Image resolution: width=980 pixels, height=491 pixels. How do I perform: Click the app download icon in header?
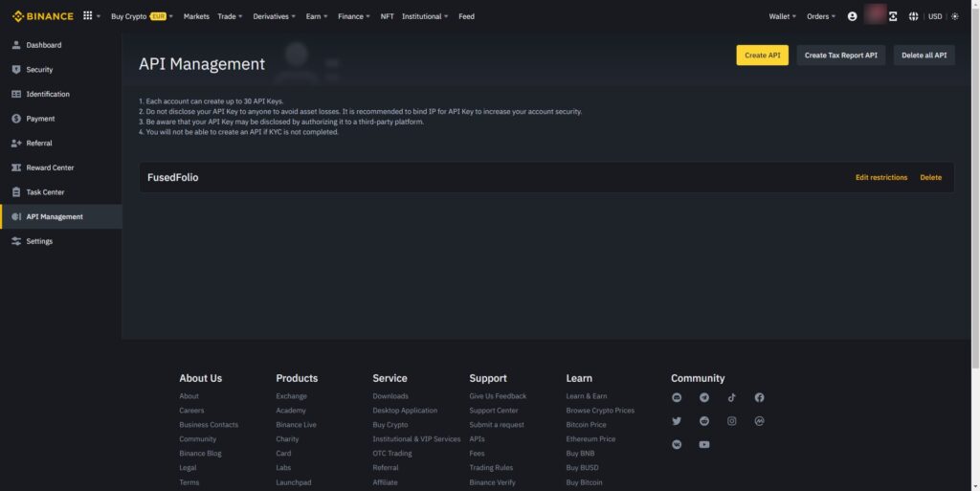[893, 16]
